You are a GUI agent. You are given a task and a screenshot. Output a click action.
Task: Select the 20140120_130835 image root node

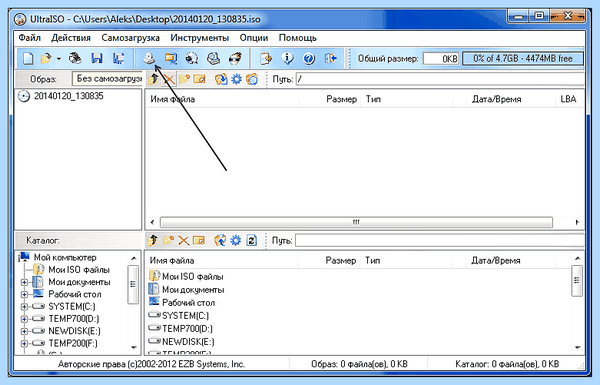[61, 96]
